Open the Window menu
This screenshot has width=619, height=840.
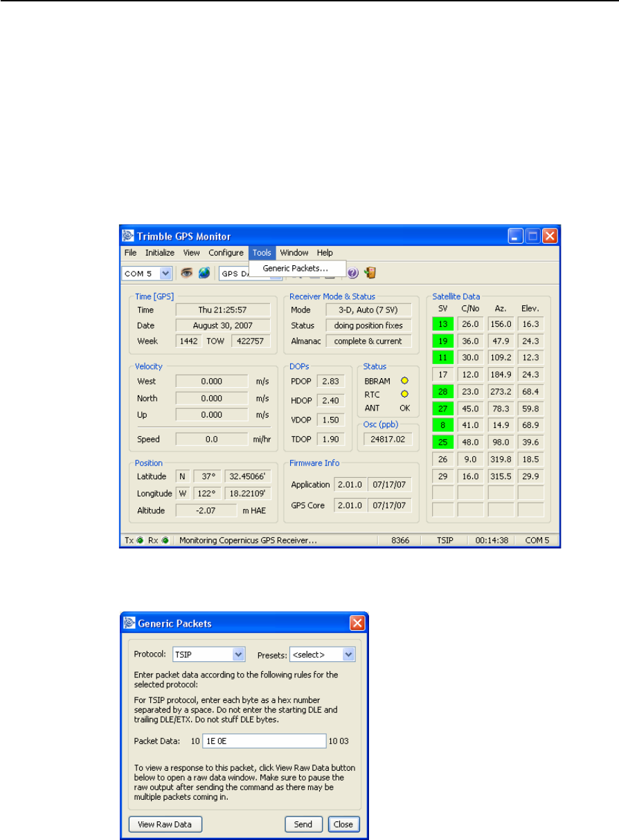(x=294, y=253)
